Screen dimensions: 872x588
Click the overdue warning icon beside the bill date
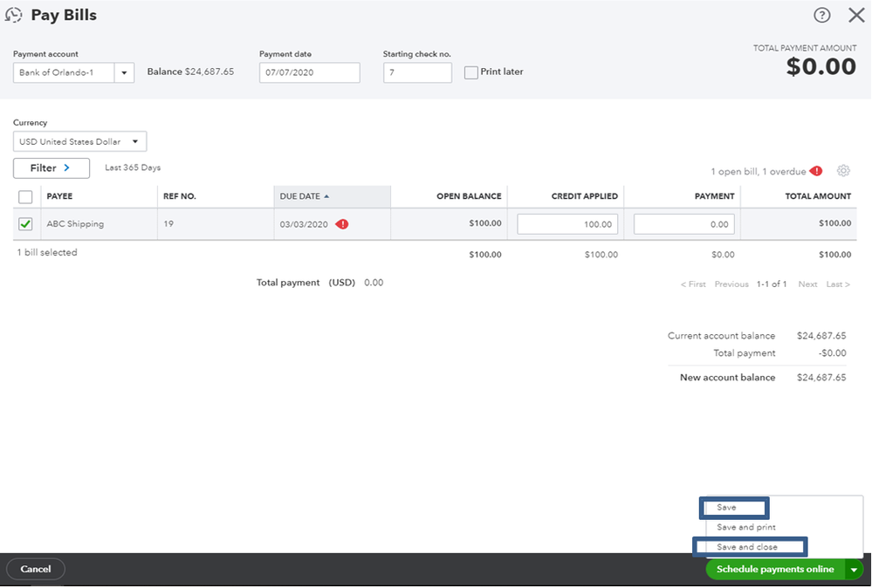click(341, 223)
